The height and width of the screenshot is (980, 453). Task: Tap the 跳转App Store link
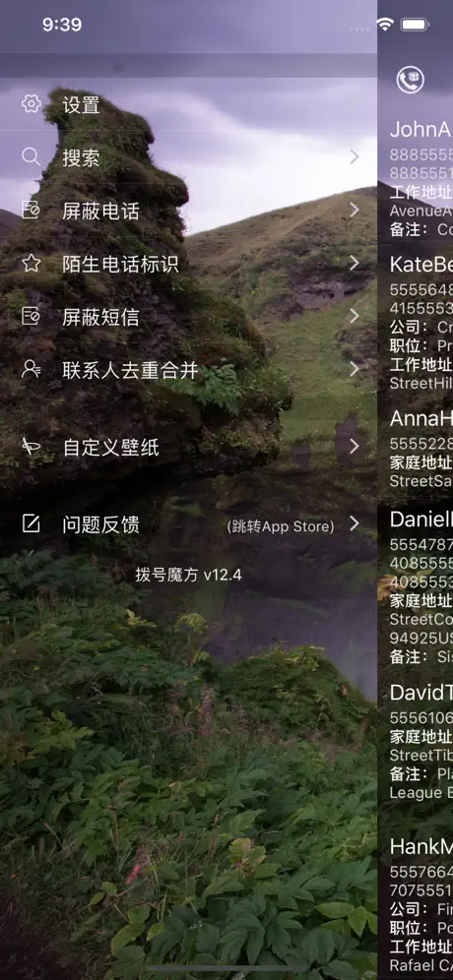(281, 526)
